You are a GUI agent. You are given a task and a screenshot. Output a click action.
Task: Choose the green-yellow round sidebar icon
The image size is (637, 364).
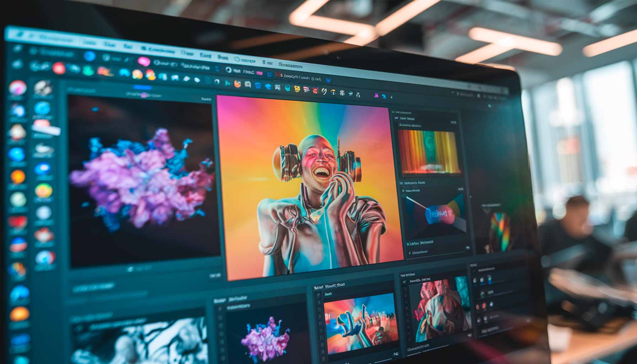pos(43,191)
